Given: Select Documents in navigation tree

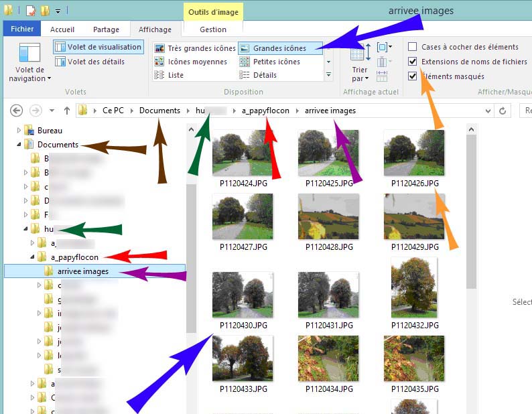Looking at the screenshot, I should (58, 145).
